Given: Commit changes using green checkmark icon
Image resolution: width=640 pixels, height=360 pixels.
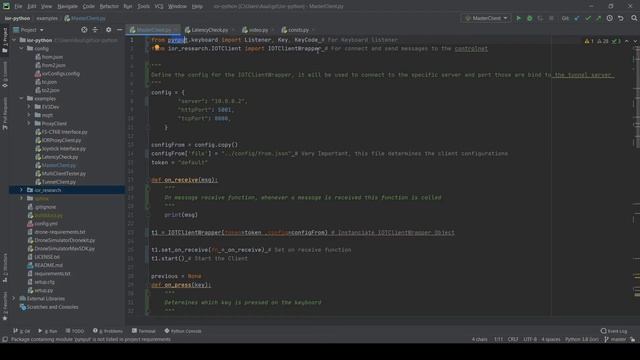Looking at the screenshot, I should [588, 18].
